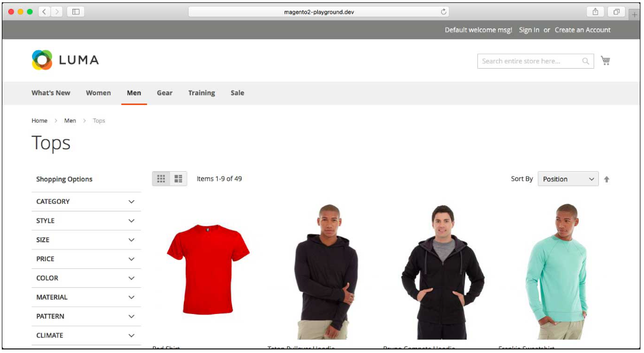Click the red t-shirt product image
This screenshot has height=353, width=644.
click(208, 269)
